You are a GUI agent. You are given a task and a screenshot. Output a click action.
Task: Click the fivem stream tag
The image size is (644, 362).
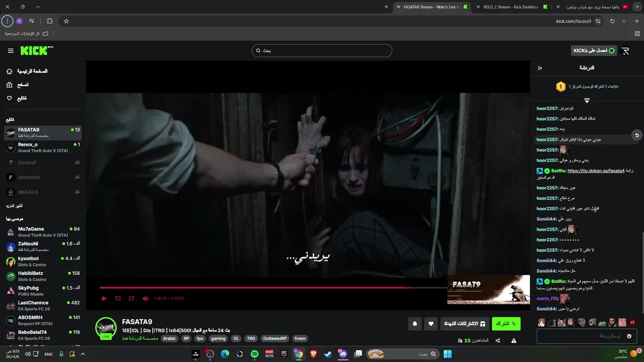click(300, 338)
